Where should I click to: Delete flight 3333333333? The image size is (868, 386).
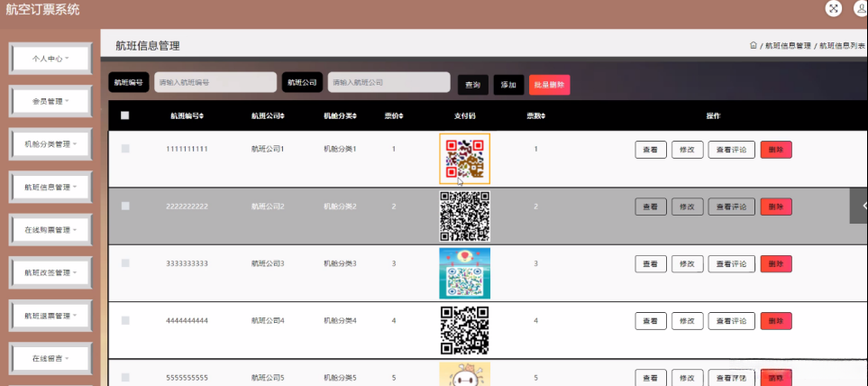776,264
